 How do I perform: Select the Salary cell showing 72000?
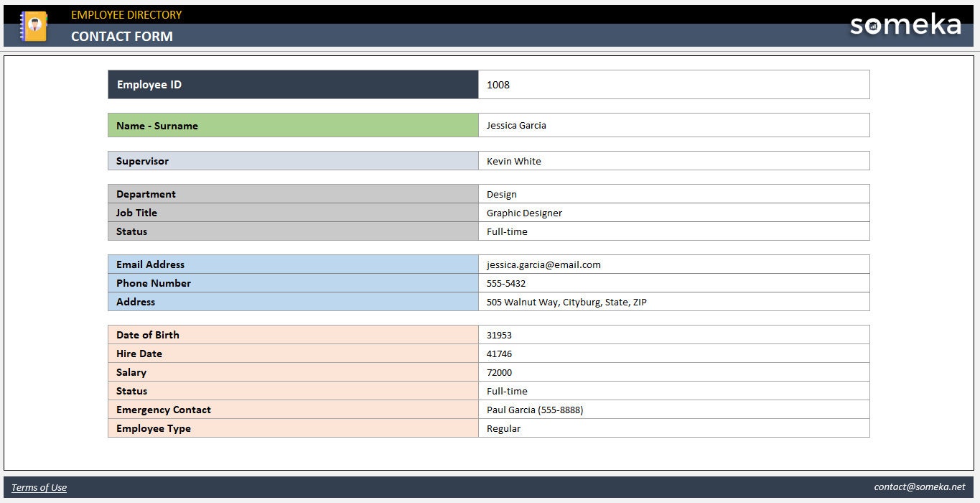[673, 372]
